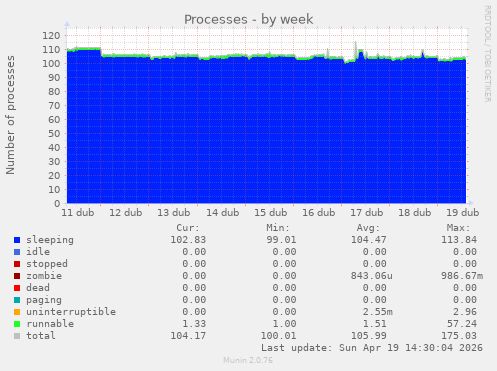Click sleeping minimum value 99.01

281,240
